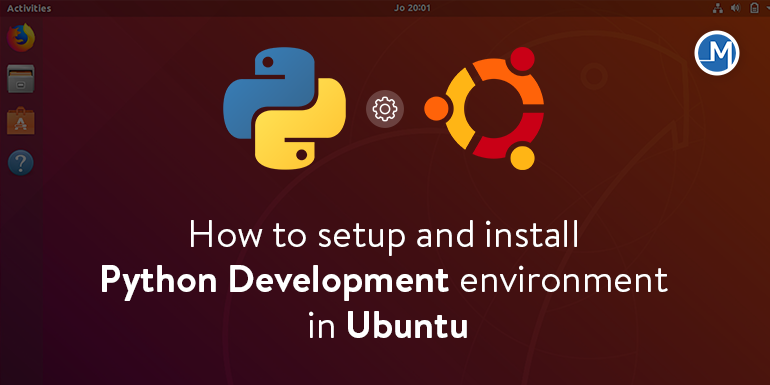Click the network status icon
Image resolution: width=770 pixels, height=385 pixels.
click(x=717, y=8)
